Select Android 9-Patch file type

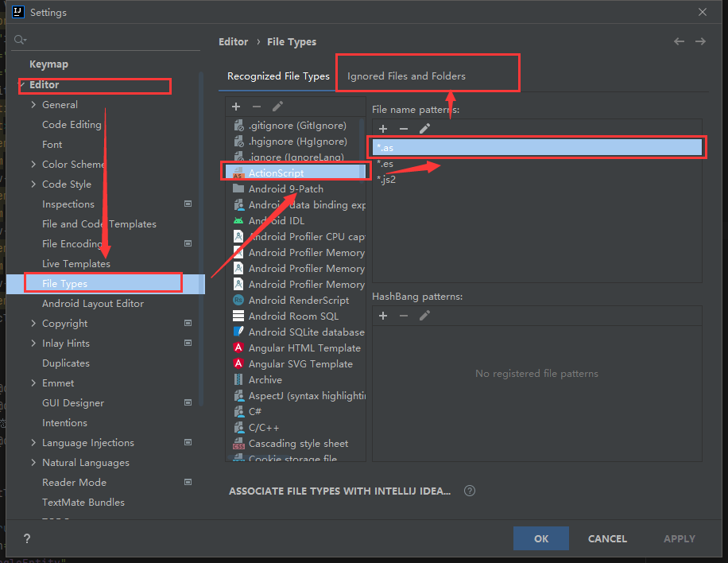pos(285,188)
